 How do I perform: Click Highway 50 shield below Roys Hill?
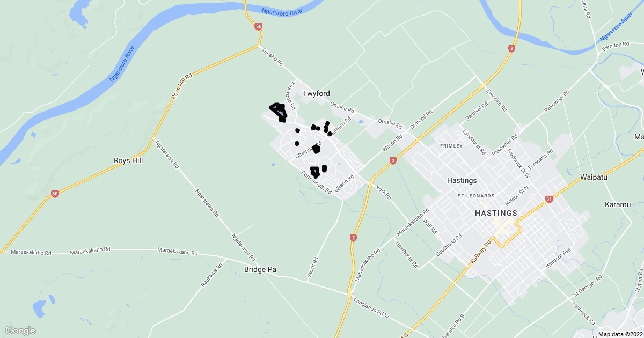55,194
